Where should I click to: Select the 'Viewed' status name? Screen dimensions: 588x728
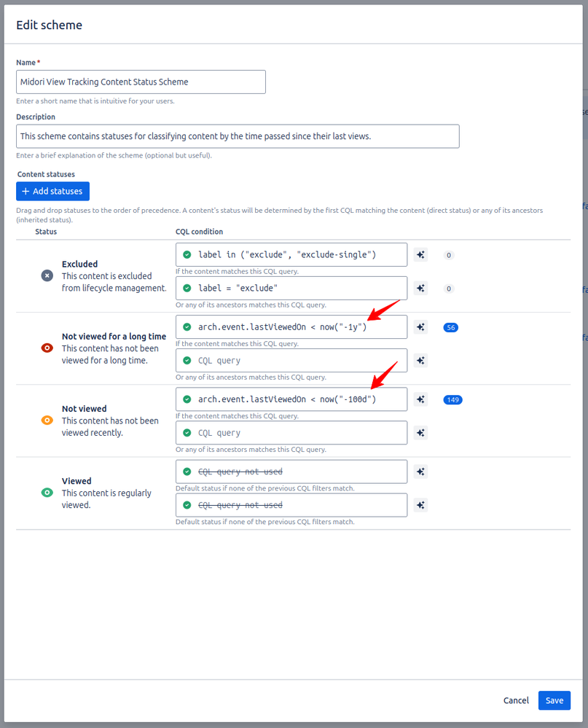coord(77,481)
